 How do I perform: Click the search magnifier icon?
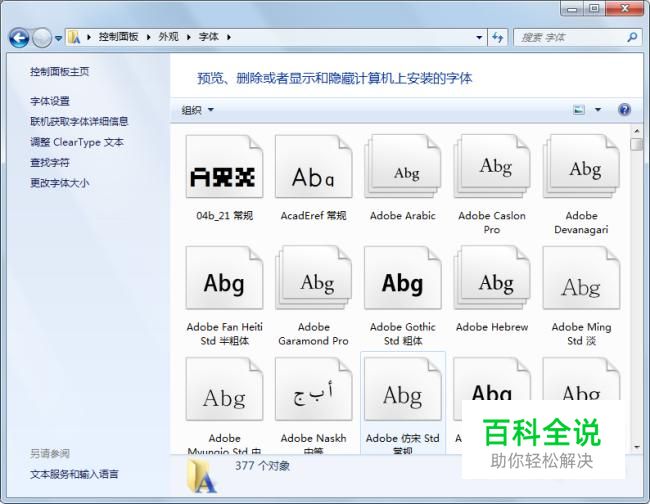pyautogui.click(x=632, y=38)
